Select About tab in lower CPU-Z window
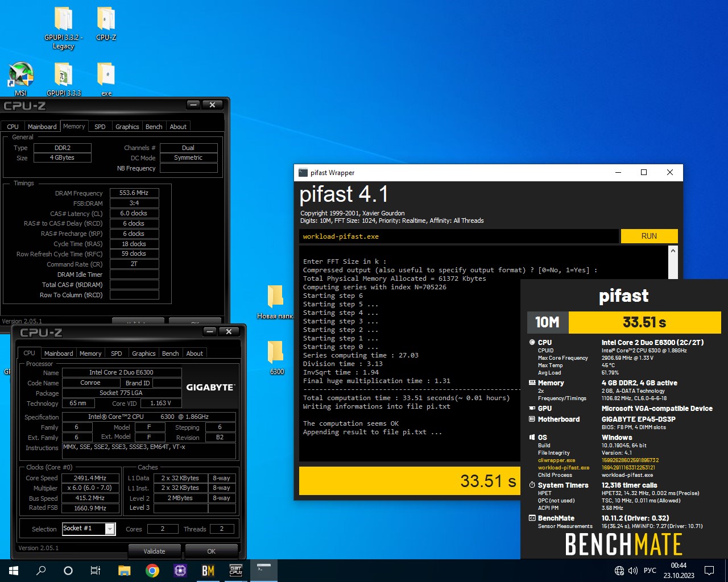The height and width of the screenshot is (582, 728). (195, 354)
